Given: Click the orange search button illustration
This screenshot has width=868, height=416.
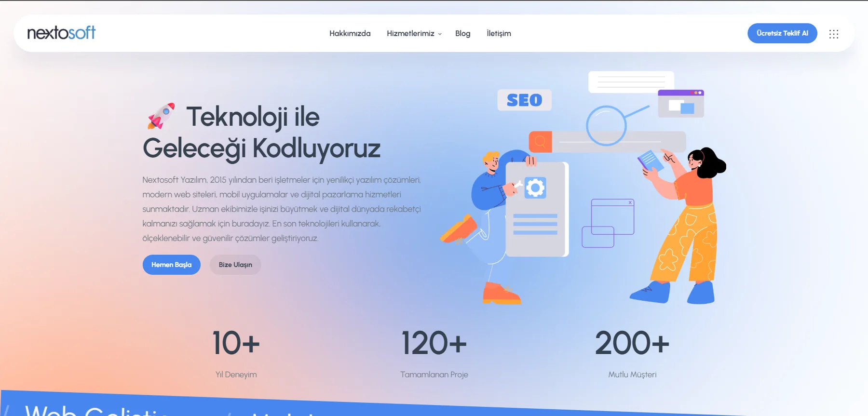Looking at the screenshot, I should [x=541, y=142].
